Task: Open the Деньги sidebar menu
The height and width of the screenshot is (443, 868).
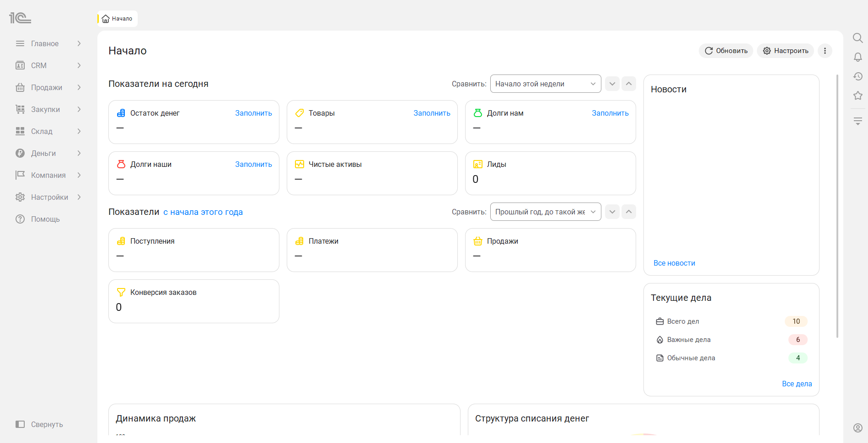Action: pyautogui.click(x=48, y=153)
